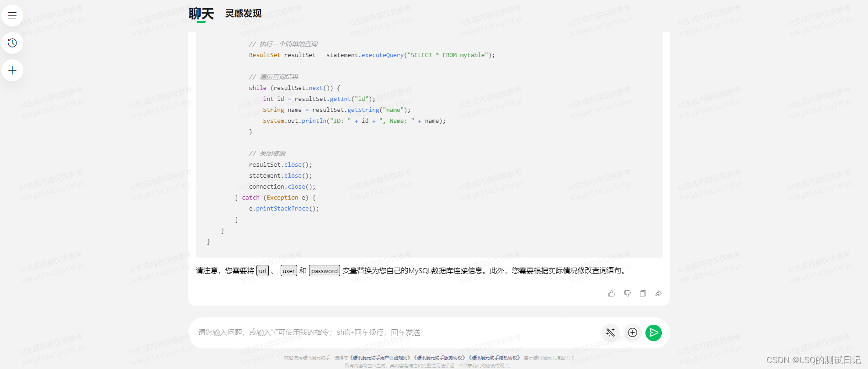
Task: Click 'resultSet.close();' code line
Action: 281,165
